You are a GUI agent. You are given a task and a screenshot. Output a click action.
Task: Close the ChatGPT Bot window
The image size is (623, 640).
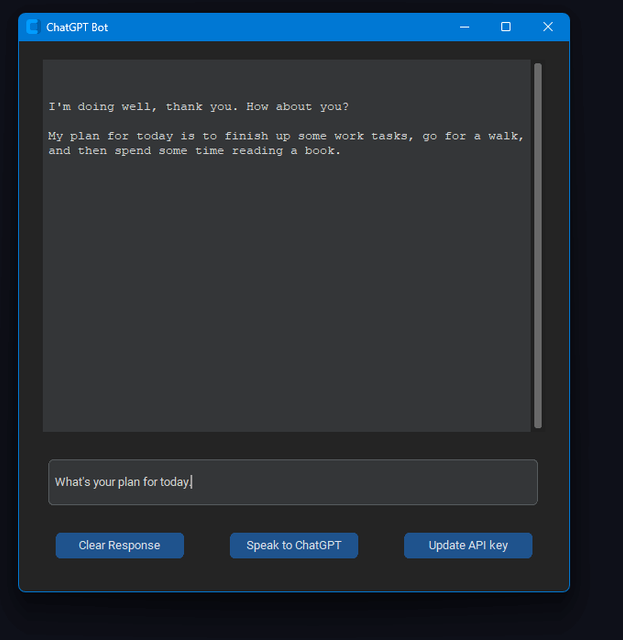pos(547,27)
